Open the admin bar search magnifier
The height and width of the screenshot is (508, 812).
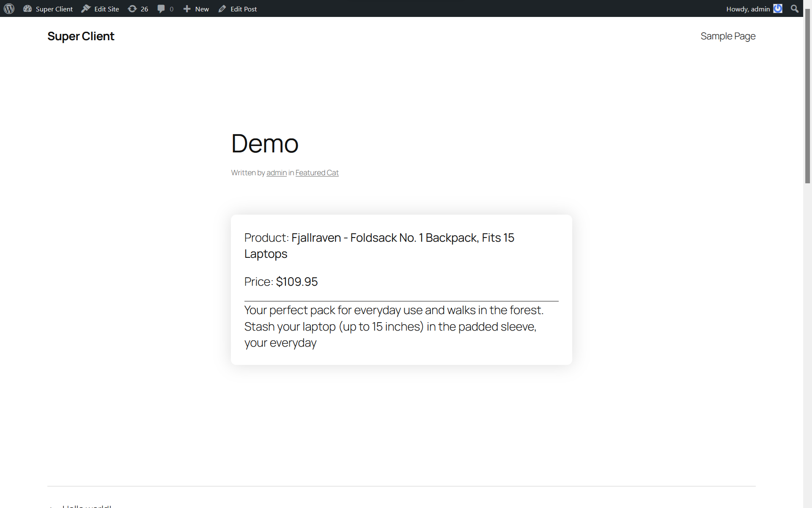795,8
